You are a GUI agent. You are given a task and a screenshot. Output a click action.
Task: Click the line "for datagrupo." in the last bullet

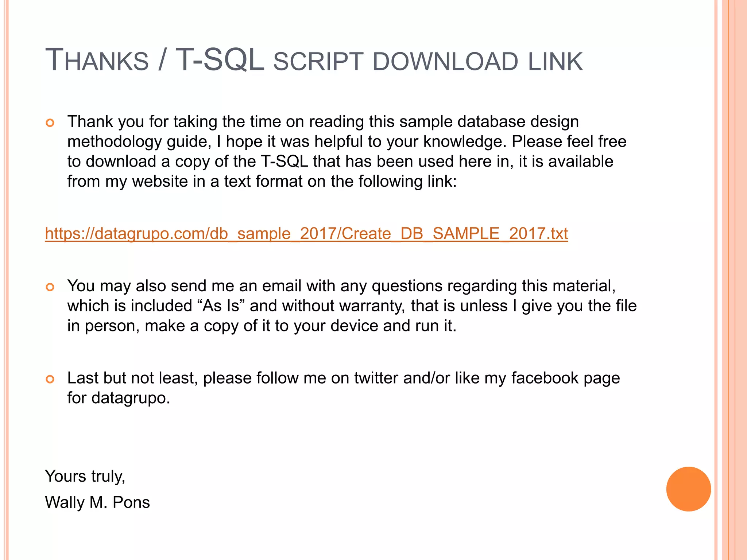[x=119, y=398]
